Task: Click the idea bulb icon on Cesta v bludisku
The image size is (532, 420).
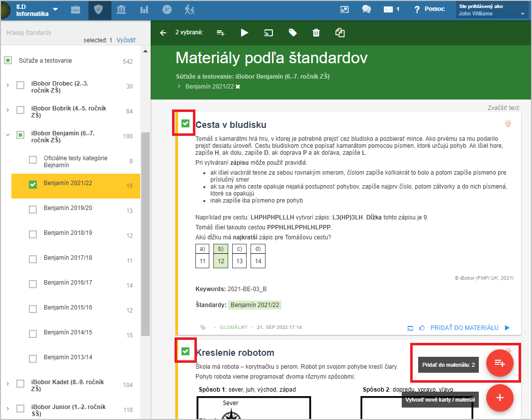Action: click(508, 123)
